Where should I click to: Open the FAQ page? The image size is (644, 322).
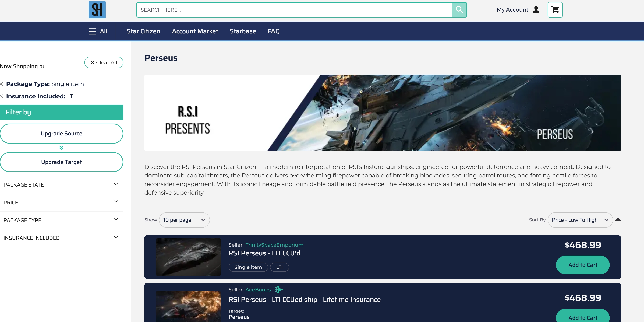point(274,31)
